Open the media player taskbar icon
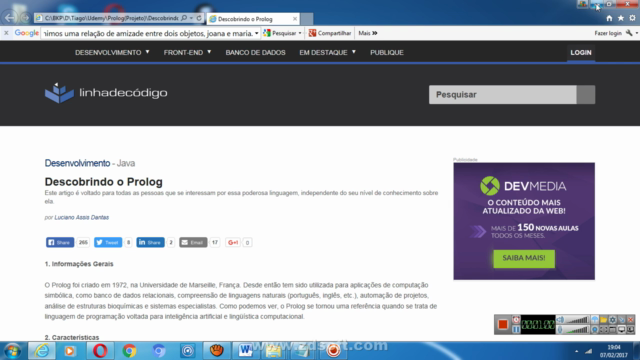640x360 pixels. pos(70,351)
